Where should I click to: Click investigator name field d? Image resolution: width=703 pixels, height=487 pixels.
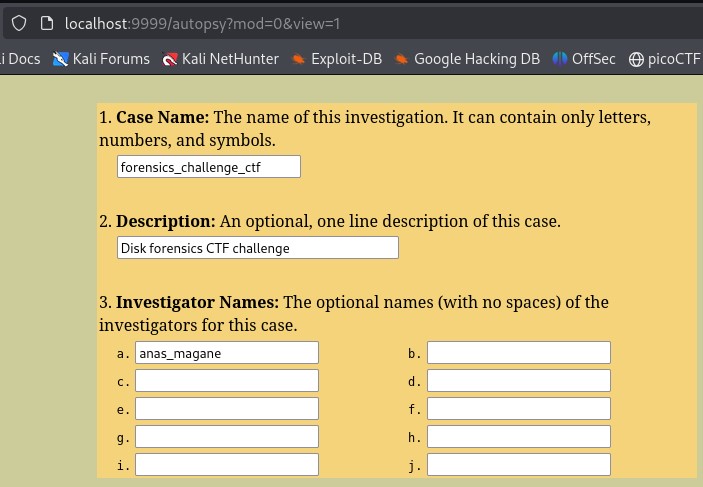point(519,381)
